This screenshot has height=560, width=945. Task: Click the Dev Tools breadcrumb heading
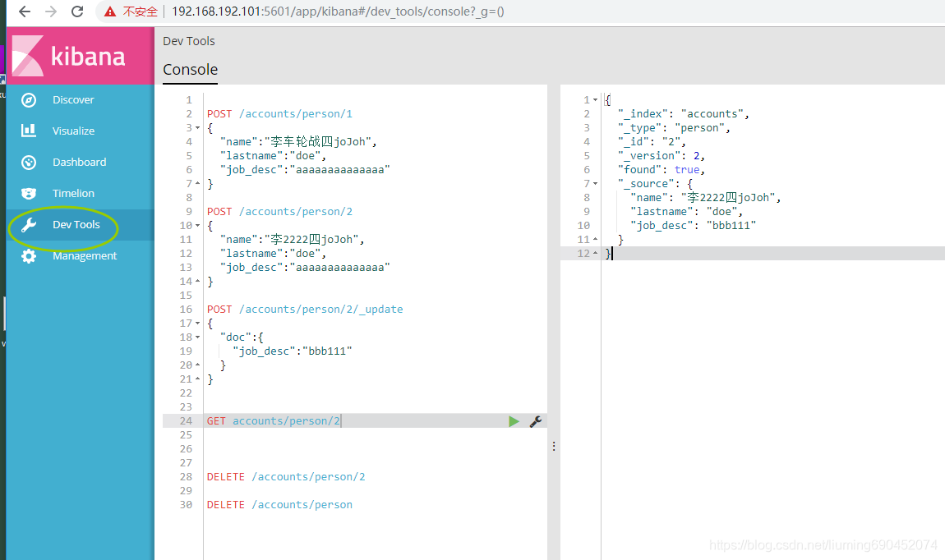189,41
